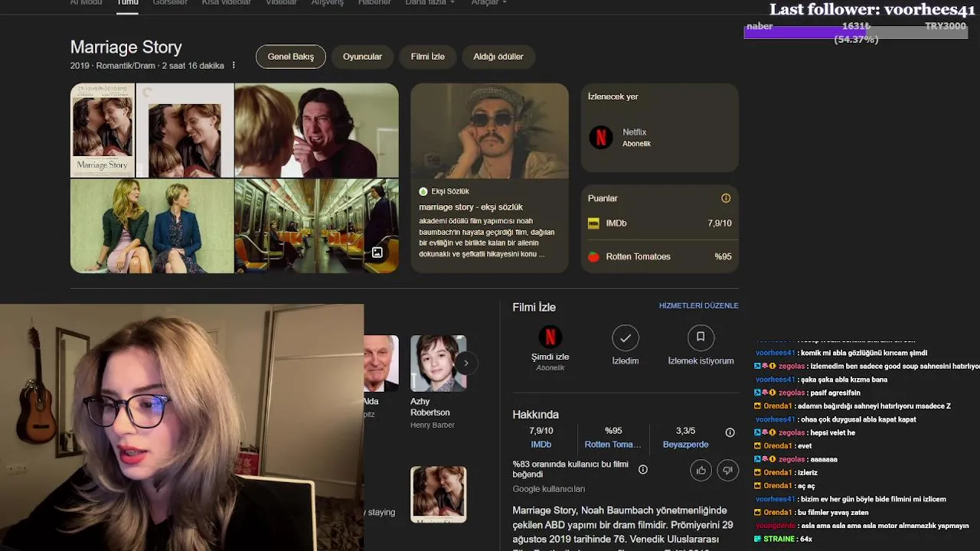Viewport: 980px width, 551px height.
Task: Toggle the İzlemek istiyorum bookmark
Action: [x=701, y=337]
